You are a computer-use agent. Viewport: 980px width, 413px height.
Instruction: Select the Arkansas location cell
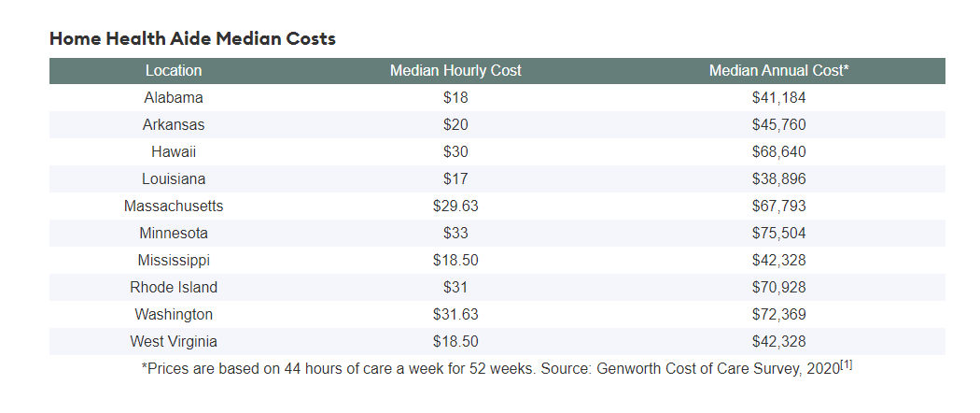174,124
